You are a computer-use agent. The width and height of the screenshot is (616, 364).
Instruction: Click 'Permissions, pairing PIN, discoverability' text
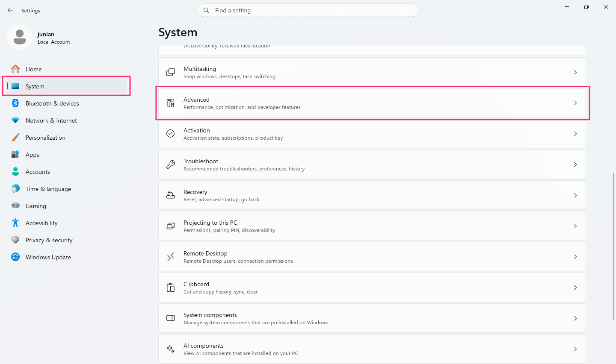pyautogui.click(x=229, y=230)
